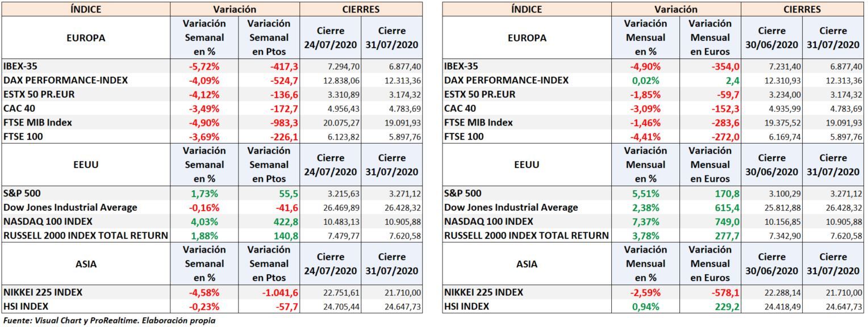The height and width of the screenshot is (327, 868).
Task: Select the CAC 40 monthly -3,09% cell
Action: (x=645, y=108)
